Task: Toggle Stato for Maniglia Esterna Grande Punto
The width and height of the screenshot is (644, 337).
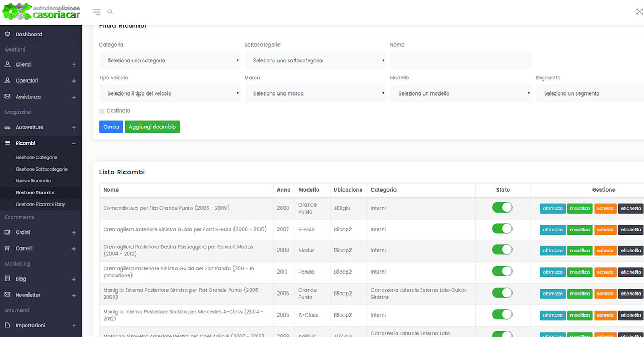Action: (x=502, y=293)
